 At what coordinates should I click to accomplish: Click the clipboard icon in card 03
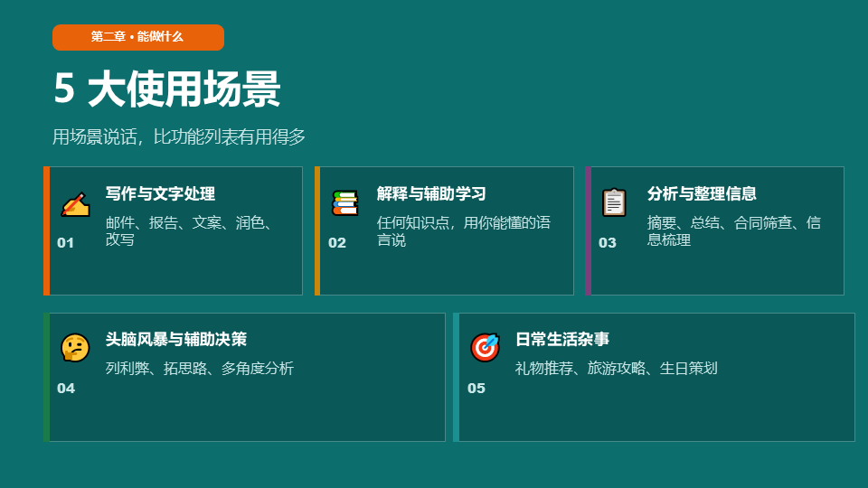point(614,202)
